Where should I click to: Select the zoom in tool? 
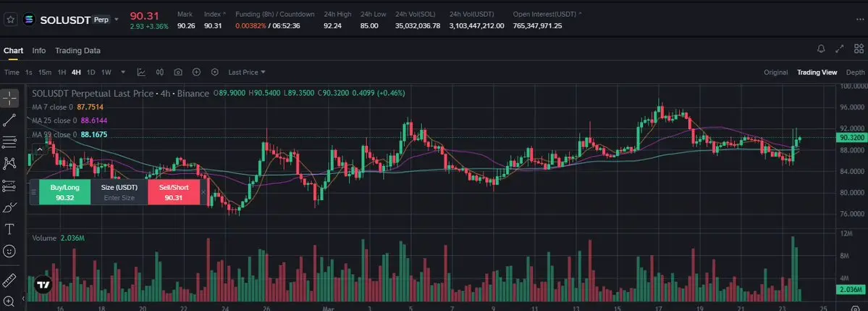pyautogui.click(x=9, y=301)
